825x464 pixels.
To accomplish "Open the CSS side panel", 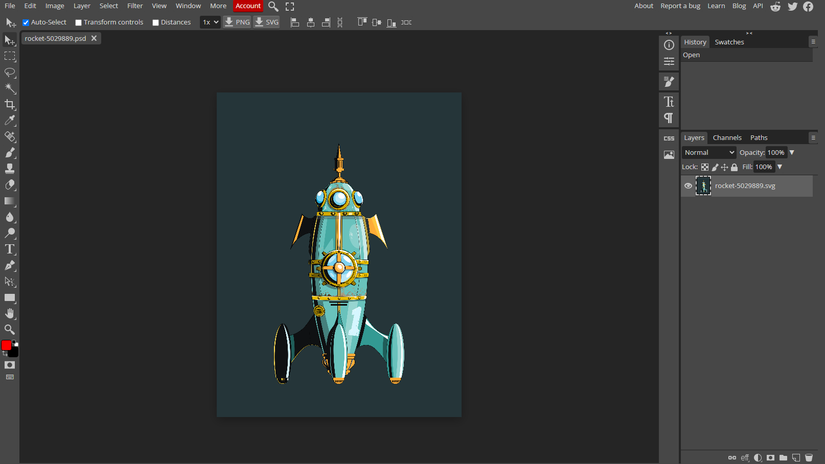I will point(669,138).
